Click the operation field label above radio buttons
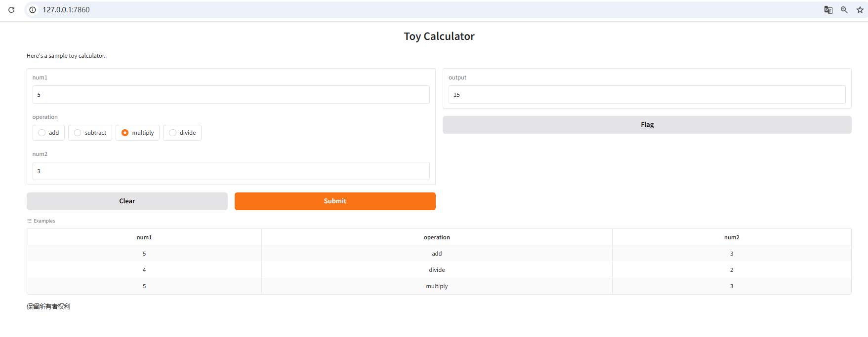 coord(45,117)
